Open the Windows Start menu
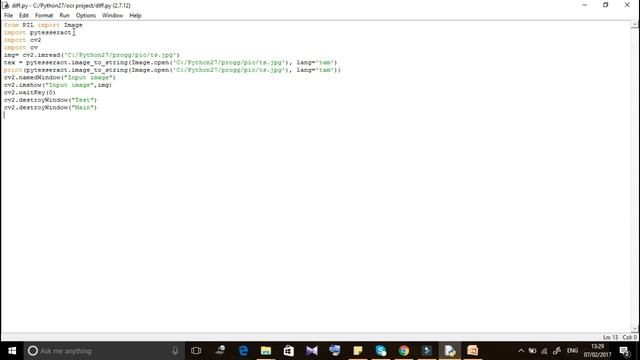This screenshot has height=360, width=640. 12,351
